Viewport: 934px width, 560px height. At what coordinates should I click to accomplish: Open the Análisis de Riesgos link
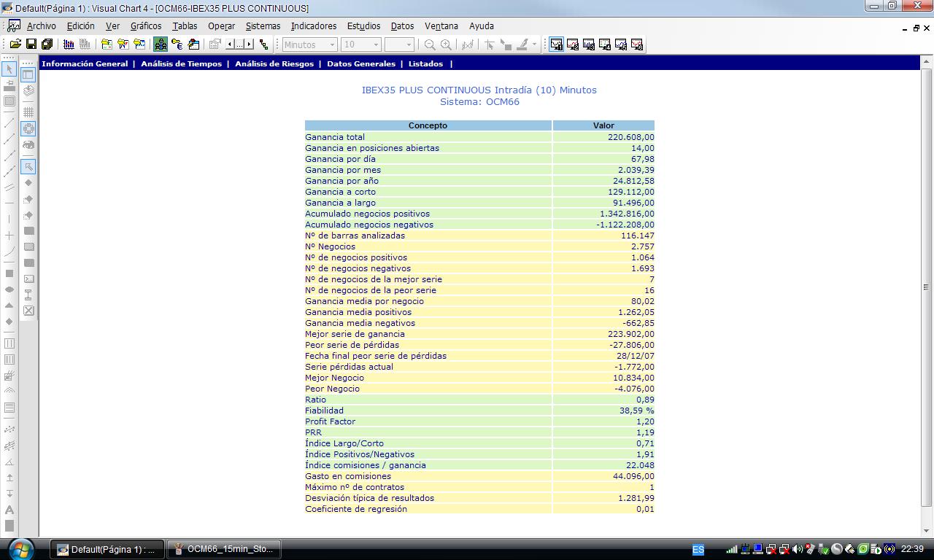click(274, 64)
